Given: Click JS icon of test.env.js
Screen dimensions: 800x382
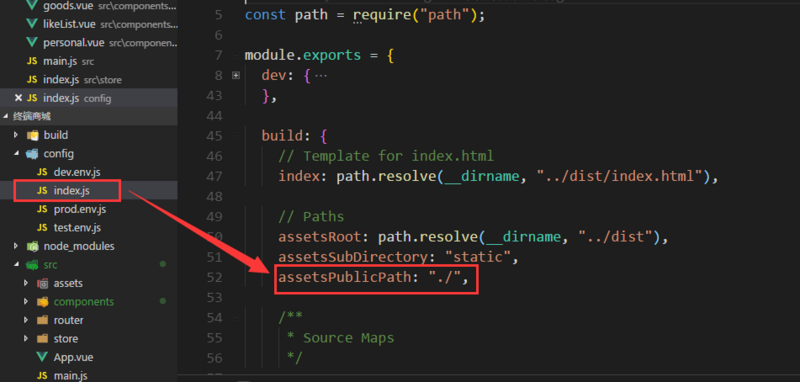Looking at the screenshot, I should (42, 227).
